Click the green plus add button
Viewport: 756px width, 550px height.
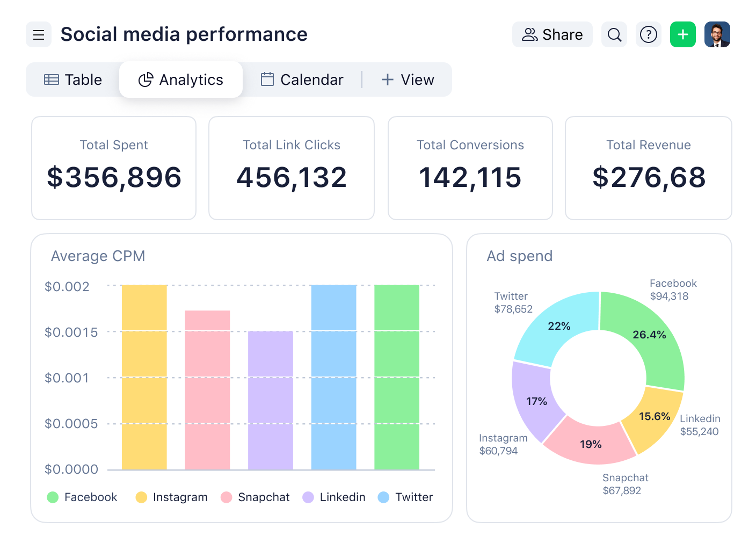[683, 35]
